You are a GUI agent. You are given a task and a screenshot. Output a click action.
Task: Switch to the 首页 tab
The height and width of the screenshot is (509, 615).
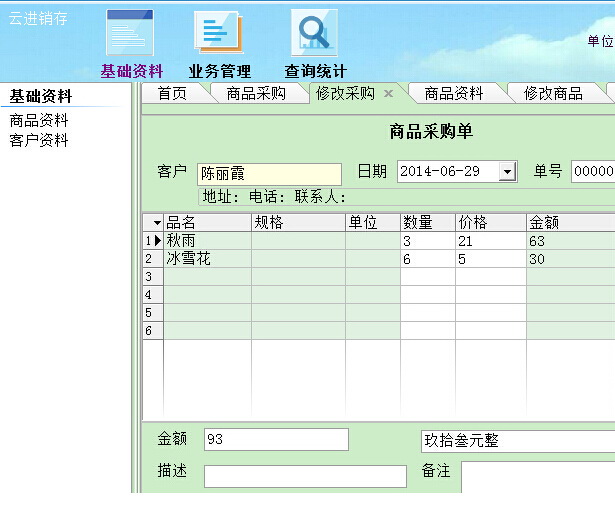pyautogui.click(x=172, y=94)
